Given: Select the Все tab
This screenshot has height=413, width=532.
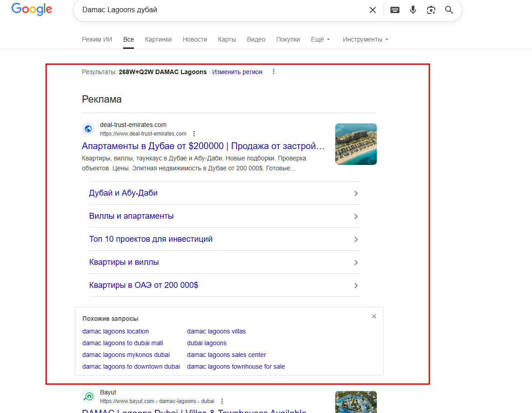Looking at the screenshot, I should (128, 39).
